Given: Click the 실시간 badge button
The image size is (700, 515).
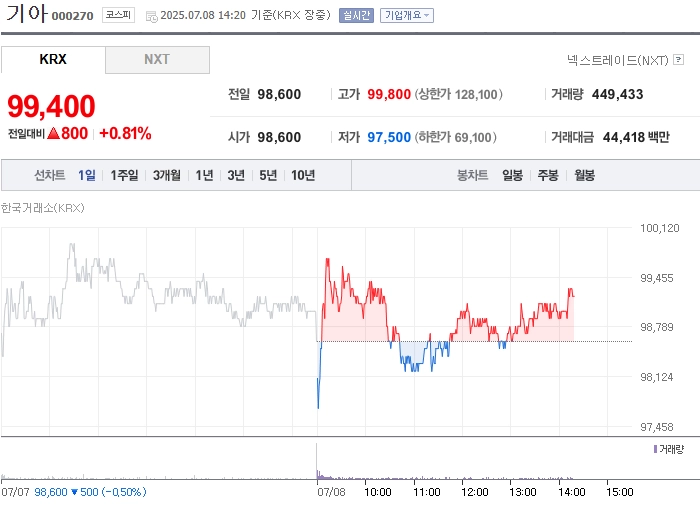Looking at the screenshot, I should coord(356,16).
